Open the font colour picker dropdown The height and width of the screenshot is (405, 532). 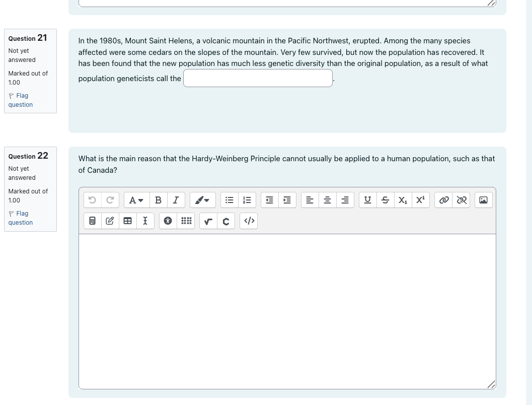pyautogui.click(x=202, y=200)
